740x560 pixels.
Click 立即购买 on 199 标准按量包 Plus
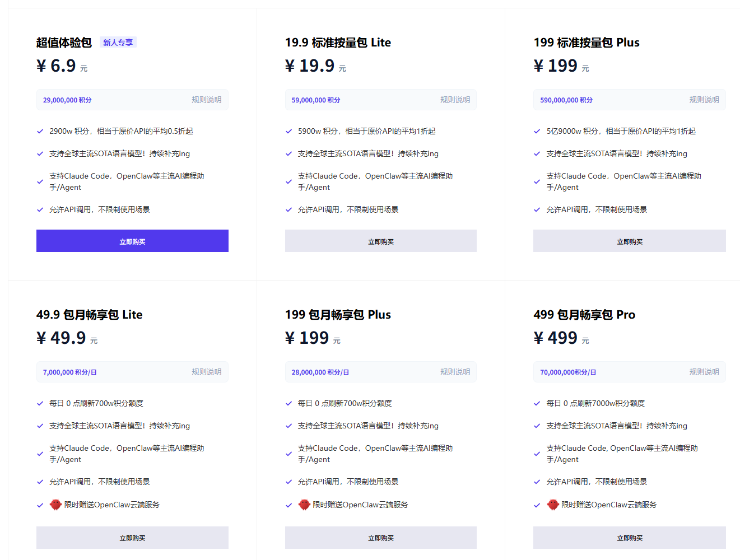pos(629,240)
